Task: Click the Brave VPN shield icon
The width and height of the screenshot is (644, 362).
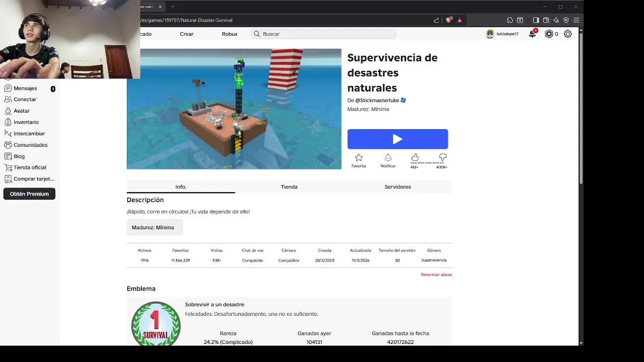Action: tap(566, 20)
